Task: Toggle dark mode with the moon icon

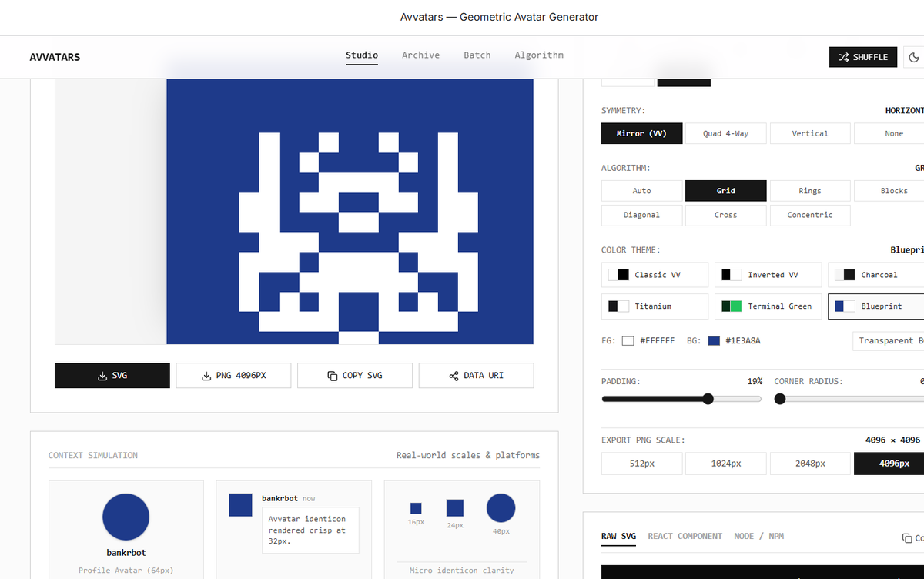Action: coord(914,57)
